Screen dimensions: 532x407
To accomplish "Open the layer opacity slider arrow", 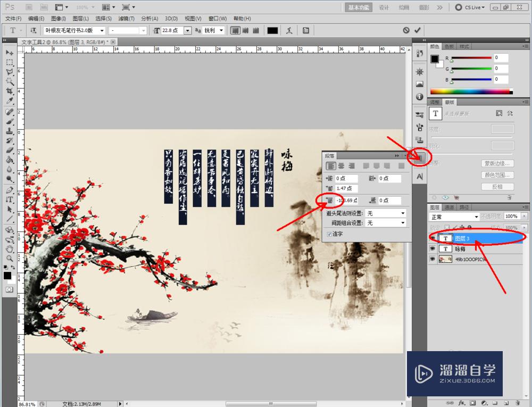I will (x=525, y=217).
